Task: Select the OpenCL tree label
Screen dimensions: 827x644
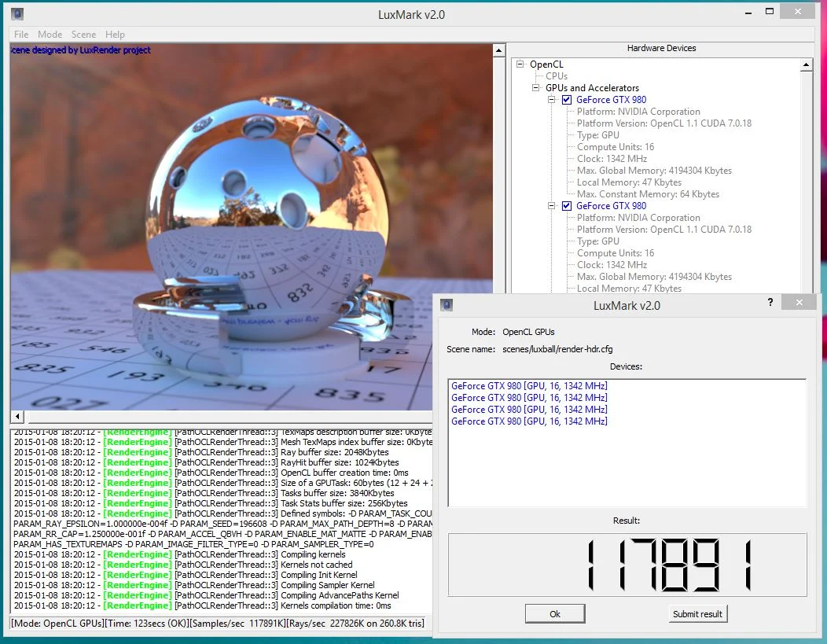Action: pos(546,64)
